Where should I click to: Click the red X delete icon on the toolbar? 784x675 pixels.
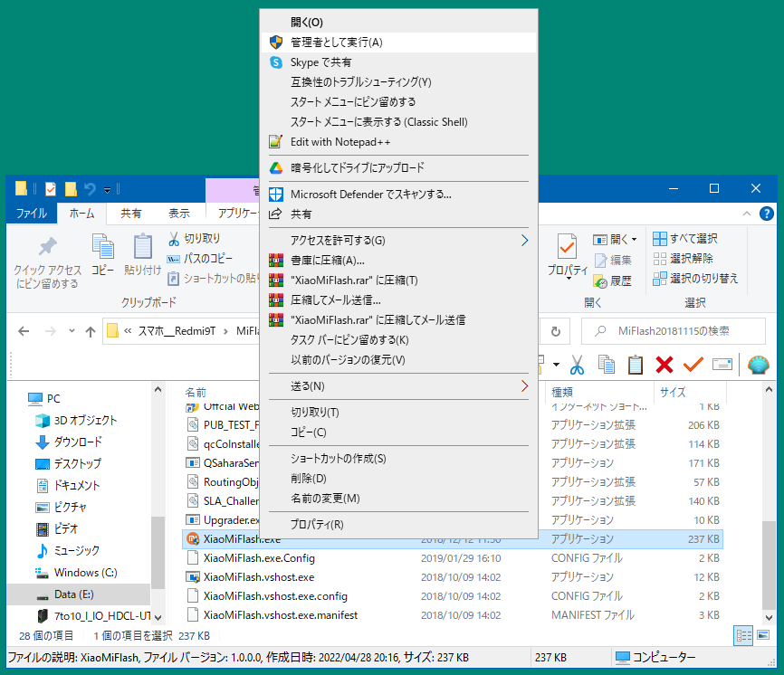pyautogui.click(x=663, y=365)
